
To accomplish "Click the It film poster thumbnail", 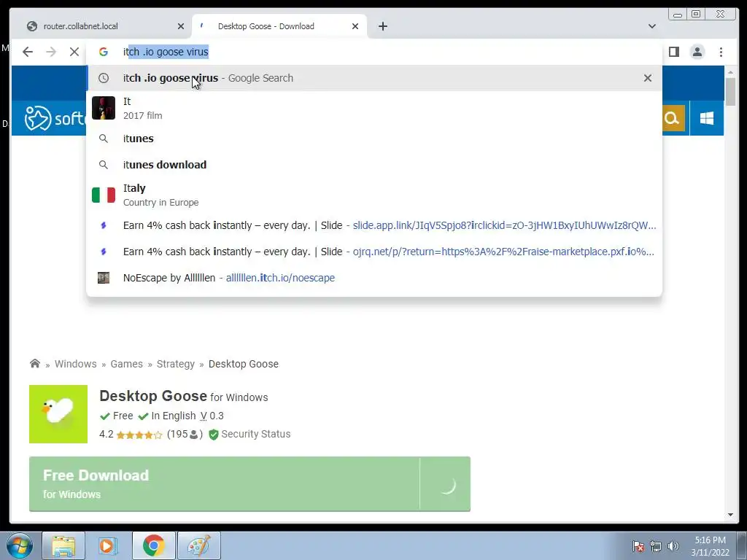I will coord(104,108).
